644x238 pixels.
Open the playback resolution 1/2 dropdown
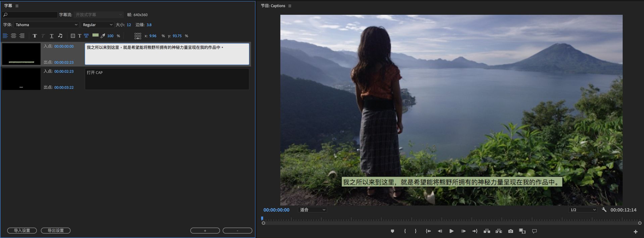583,210
